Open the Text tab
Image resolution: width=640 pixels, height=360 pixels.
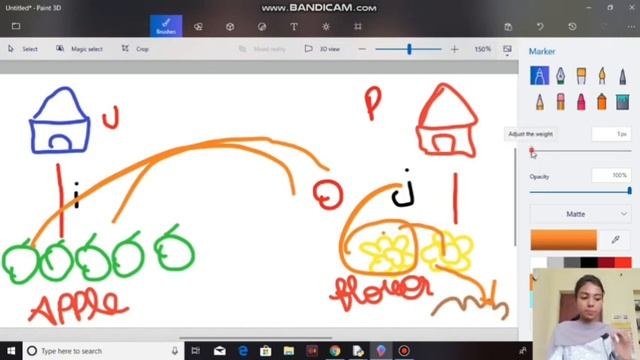click(x=294, y=27)
